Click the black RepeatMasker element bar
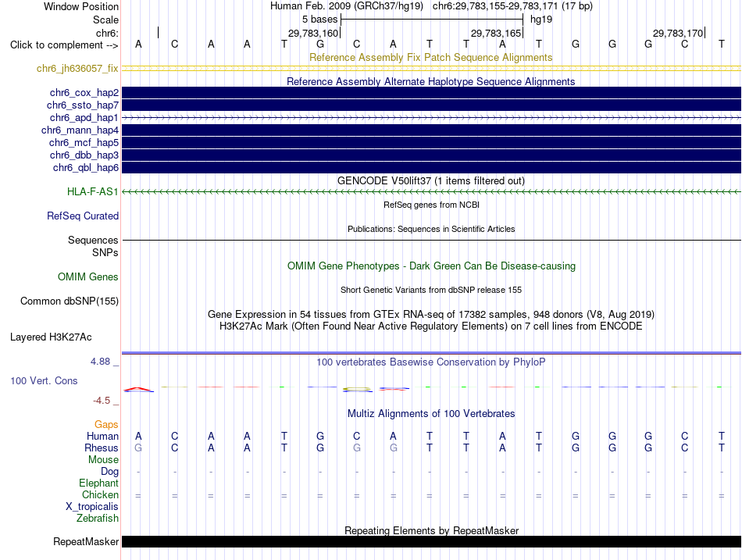 pos(431,541)
